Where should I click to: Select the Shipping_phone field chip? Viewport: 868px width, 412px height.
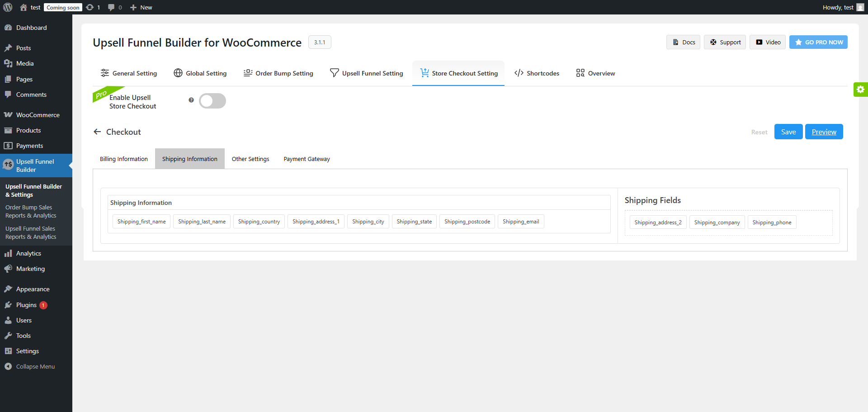[x=772, y=222]
